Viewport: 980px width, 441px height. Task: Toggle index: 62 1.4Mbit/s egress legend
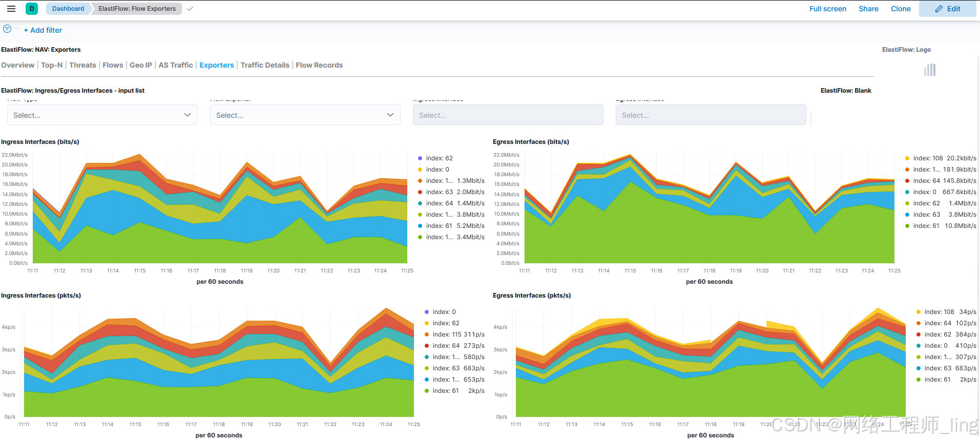point(941,203)
